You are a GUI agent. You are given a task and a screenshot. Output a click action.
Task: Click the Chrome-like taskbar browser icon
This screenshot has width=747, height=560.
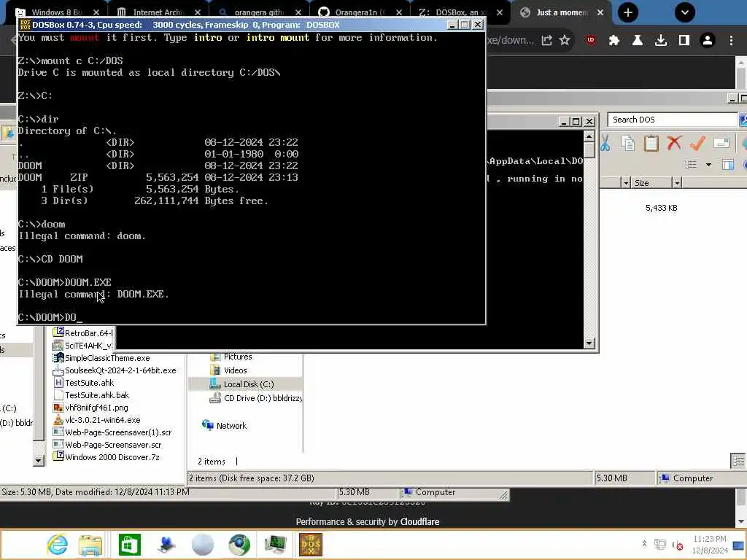pyautogui.click(x=239, y=544)
